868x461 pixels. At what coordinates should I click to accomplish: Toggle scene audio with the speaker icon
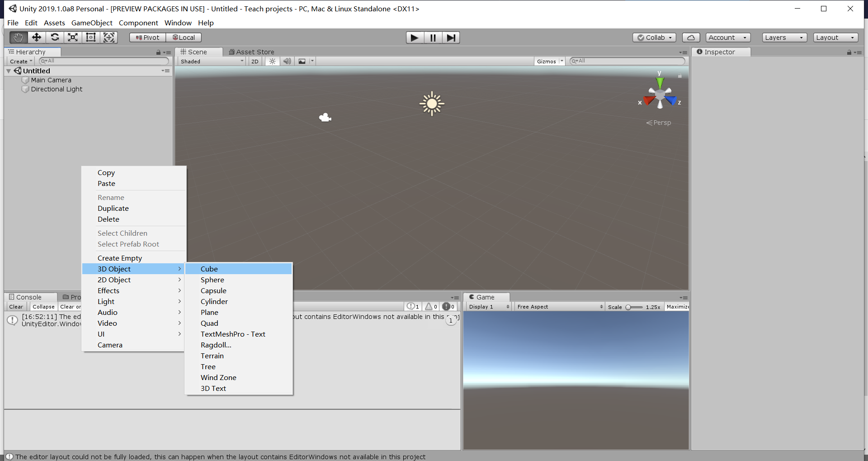tap(287, 61)
